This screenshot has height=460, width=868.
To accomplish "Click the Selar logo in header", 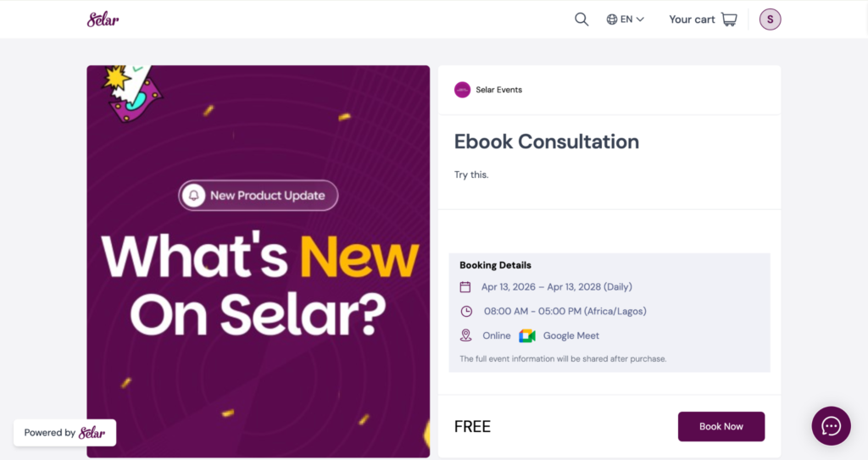I will pos(103,19).
